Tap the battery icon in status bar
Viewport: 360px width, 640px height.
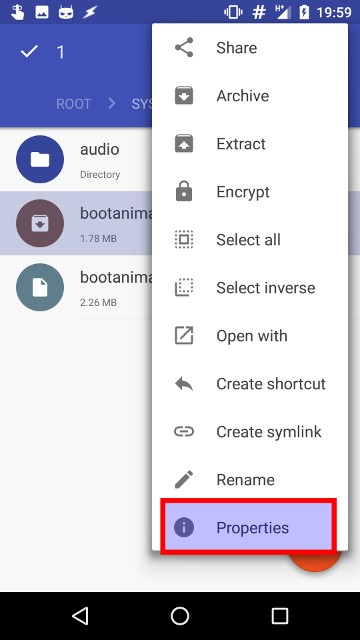304,12
